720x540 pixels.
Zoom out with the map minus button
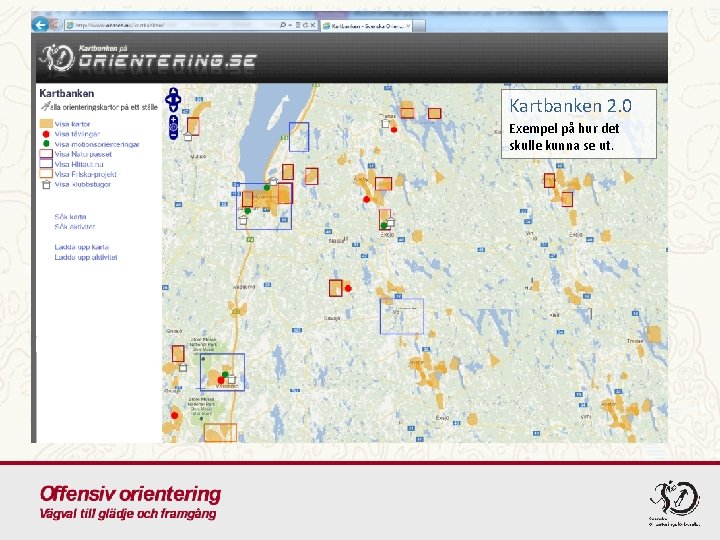tap(173, 135)
